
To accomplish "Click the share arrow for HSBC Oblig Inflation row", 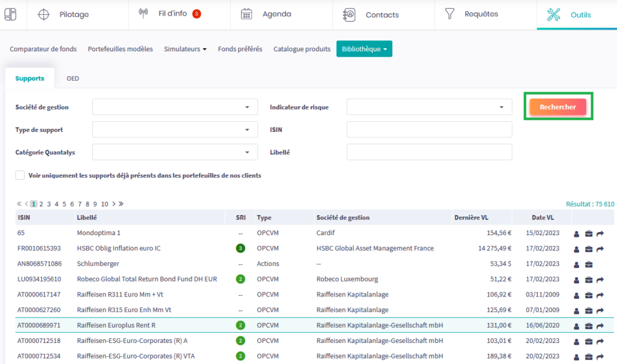I will point(600,249).
